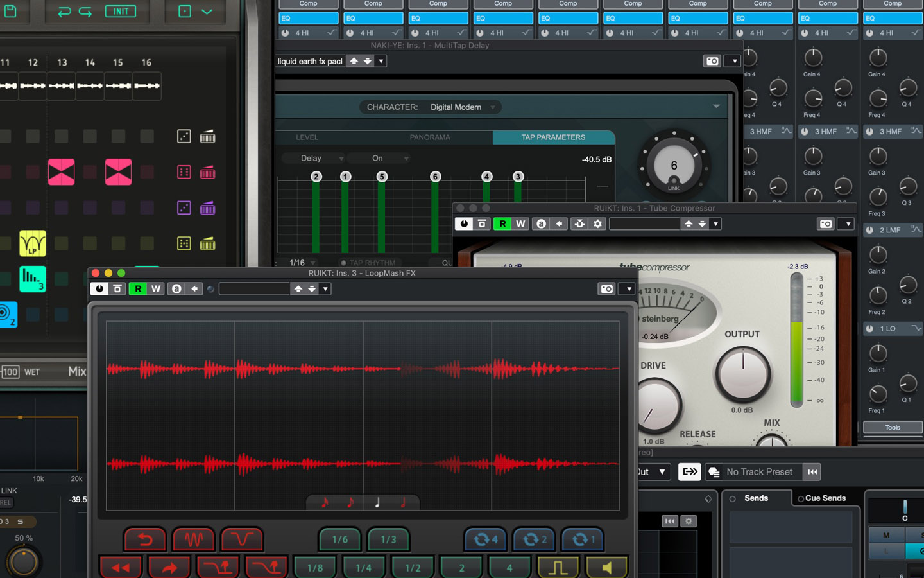Image resolution: width=924 pixels, height=578 pixels.
Task: Select tap handle 6 in the MultiTap Delay graph
Action: tap(435, 177)
